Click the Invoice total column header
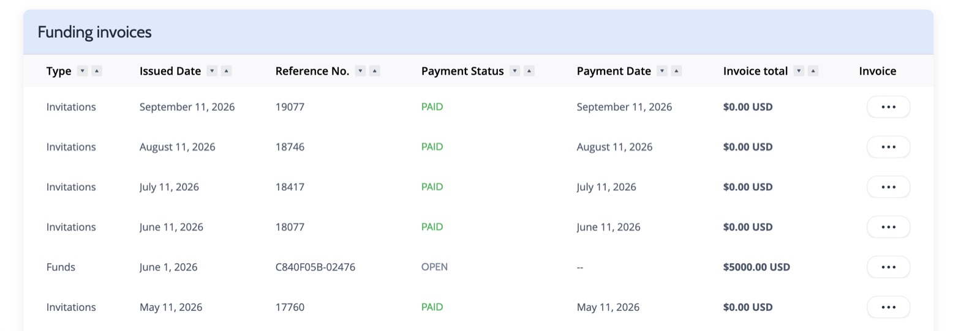 coord(755,71)
